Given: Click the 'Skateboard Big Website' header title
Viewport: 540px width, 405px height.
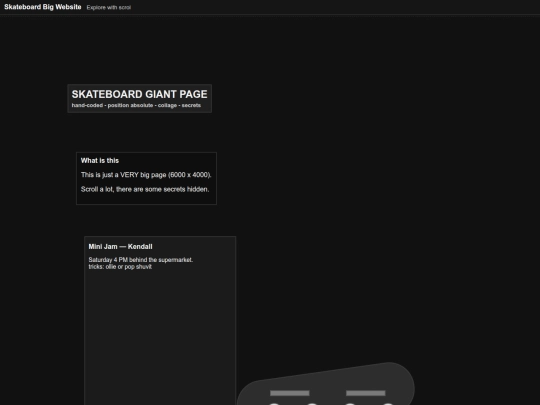Looking at the screenshot, I should click(x=43, y=7).
